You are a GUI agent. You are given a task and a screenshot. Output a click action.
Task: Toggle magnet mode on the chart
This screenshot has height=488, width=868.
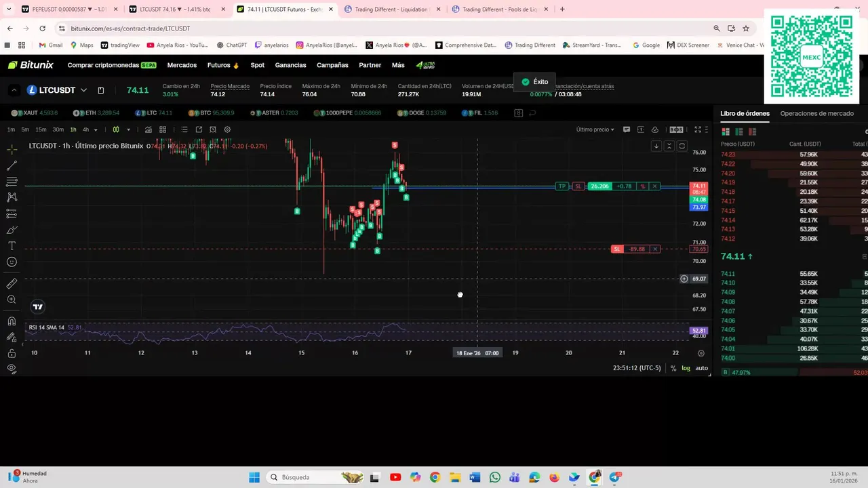(12, 321)
